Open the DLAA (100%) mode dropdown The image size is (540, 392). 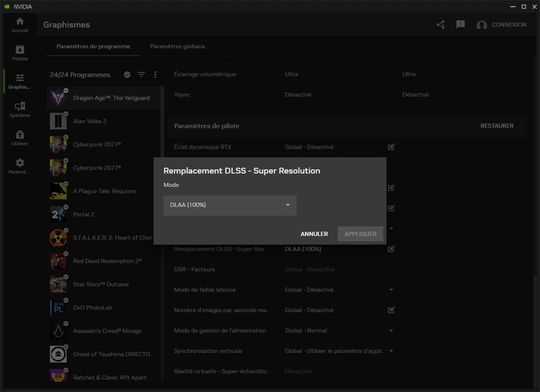pyautogui.click(x=230, y=205)
